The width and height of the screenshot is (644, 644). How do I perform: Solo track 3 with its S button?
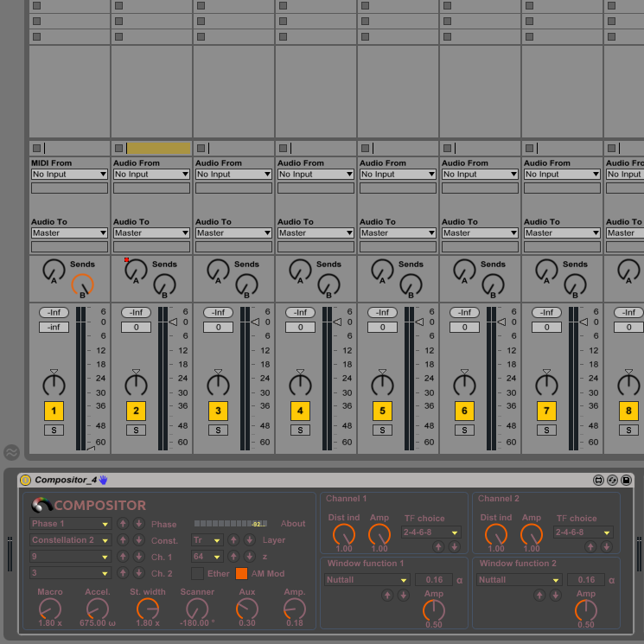click(x=218, y=430)
